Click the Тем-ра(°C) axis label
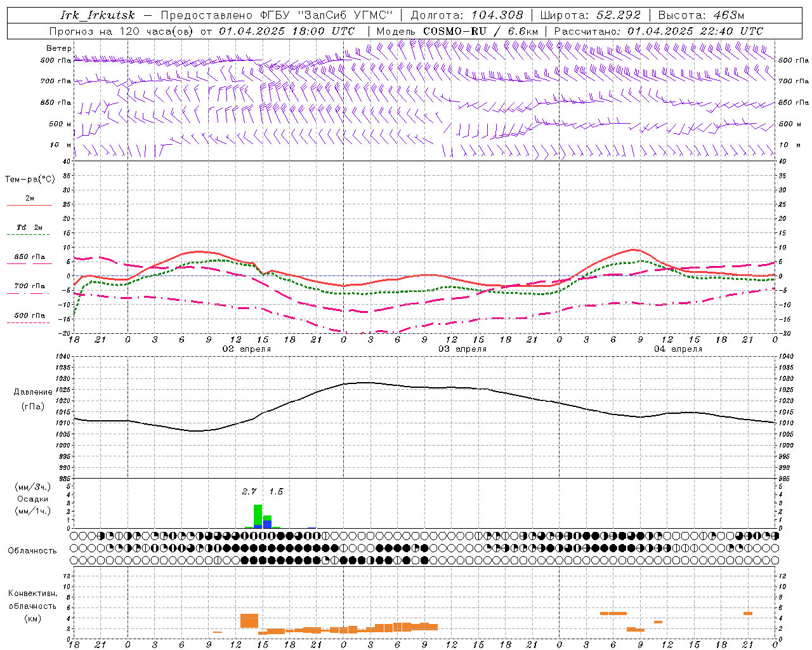Image resolution: width=812 pixels, height=650 pixels. click(x=30, y=180)
